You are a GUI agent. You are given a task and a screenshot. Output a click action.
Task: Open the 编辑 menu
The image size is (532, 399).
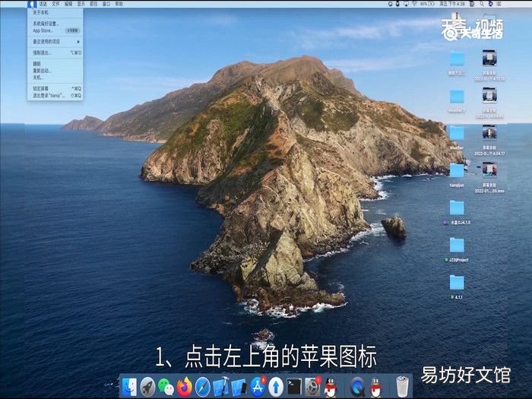[x=68, y=4]
